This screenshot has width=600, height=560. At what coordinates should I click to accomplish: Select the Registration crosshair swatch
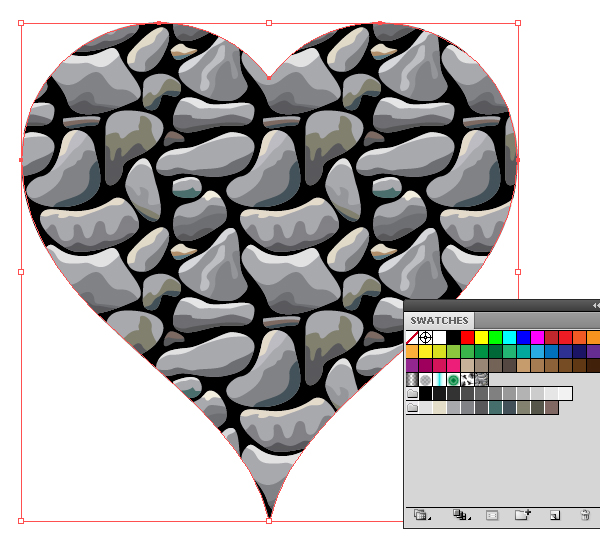(426, 338)
